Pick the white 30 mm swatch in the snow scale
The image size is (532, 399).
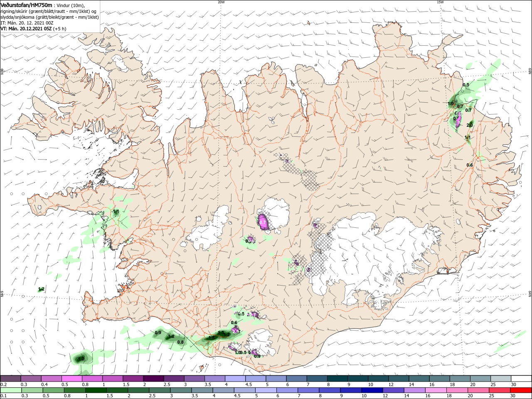(x=521, y=379)
